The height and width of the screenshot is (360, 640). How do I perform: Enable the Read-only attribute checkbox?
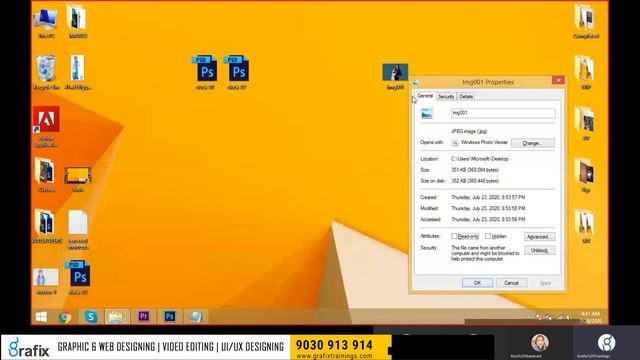(x=454, y=236)
